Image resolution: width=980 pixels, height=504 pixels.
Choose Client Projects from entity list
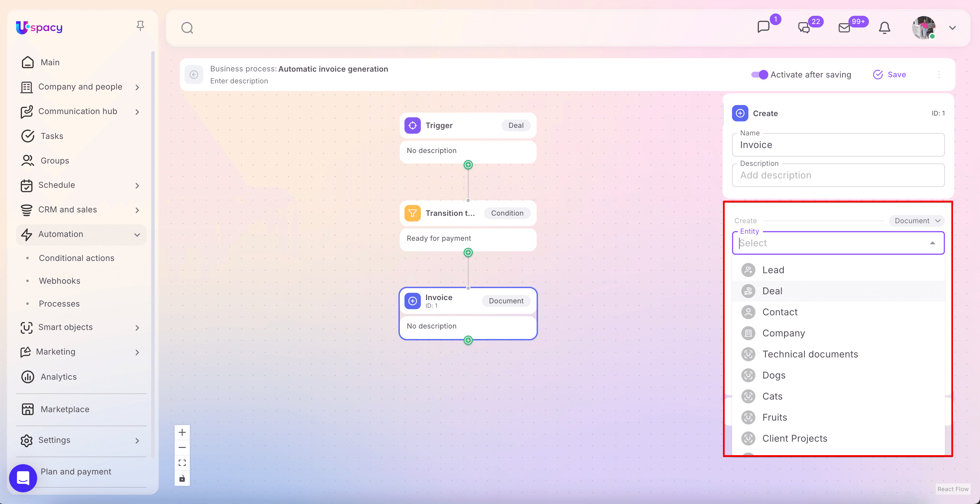click(838, 438)
